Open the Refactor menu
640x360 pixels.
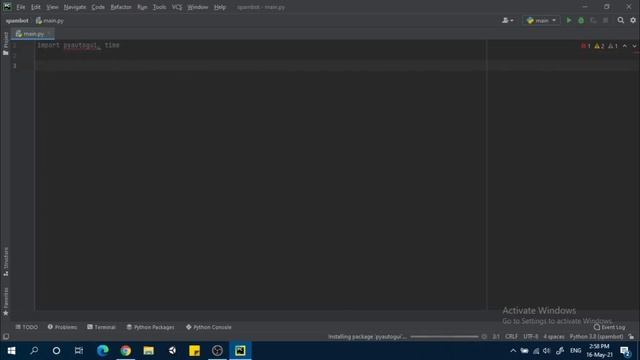pos(121,7)
